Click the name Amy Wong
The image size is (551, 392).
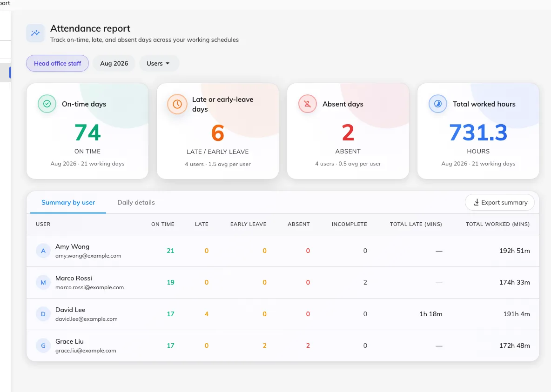(x=72, y=246)
